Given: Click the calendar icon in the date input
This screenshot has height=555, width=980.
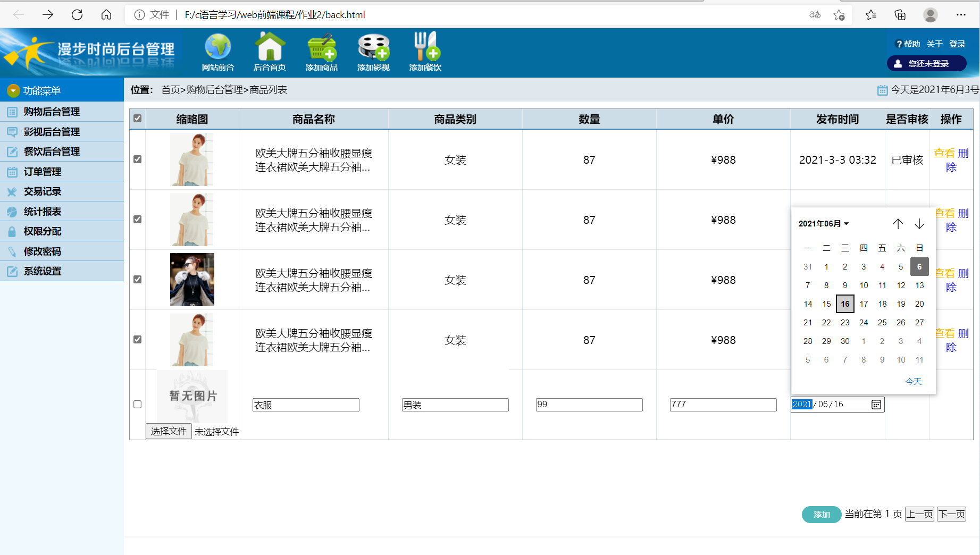Looking at the screenshot, I should tap(877, 405).
